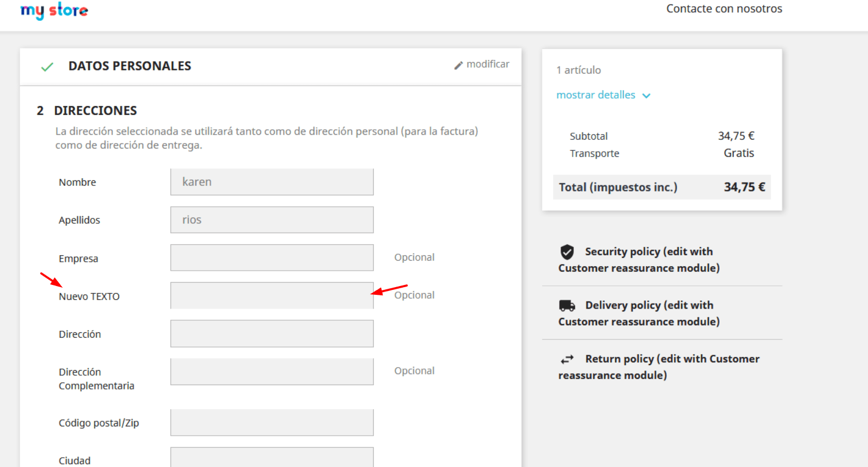
Task: Open the Contacte con nosotros link
Action: 724,9
